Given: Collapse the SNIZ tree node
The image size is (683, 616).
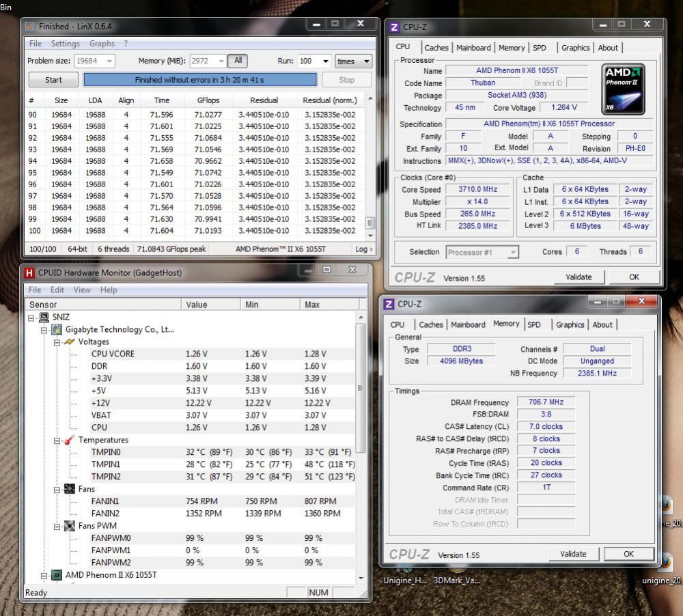Looking at the screenshot, I should pyautogui.click(x=31, y=318).
